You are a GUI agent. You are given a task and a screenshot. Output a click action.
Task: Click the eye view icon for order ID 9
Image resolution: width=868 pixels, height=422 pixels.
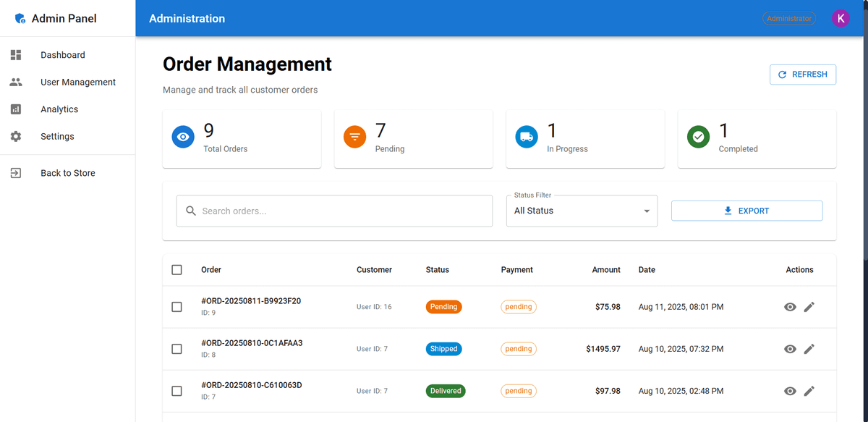pyautogui.click(x=790, y=307)
